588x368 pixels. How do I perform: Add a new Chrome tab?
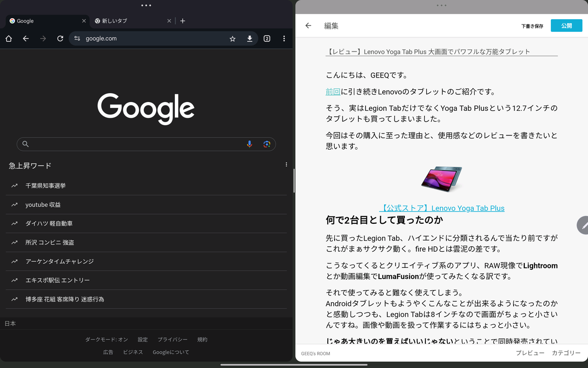(x=183, y=21)
